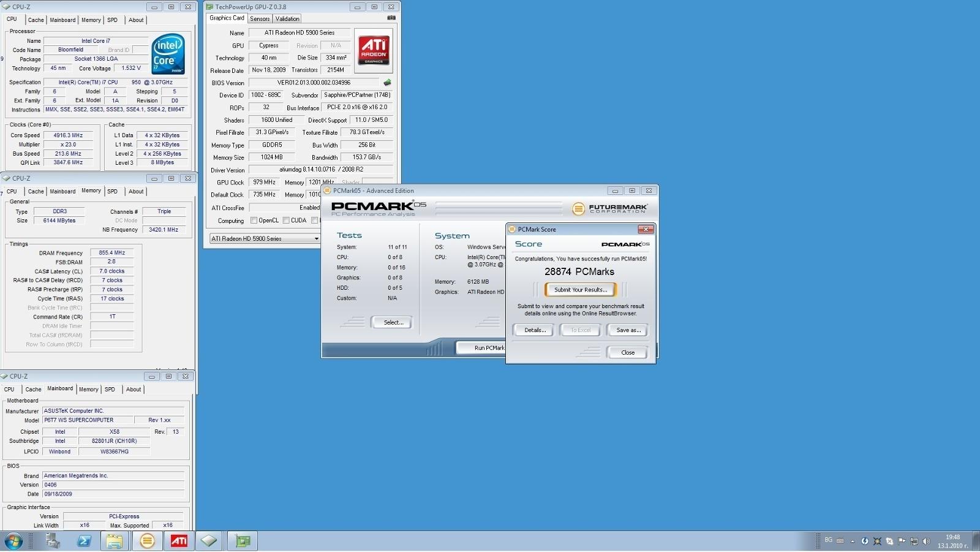Screen dimensions: 980x552
Task: Open About tab in CPU-Z window showing Memory timings
Action: (136, 192)
